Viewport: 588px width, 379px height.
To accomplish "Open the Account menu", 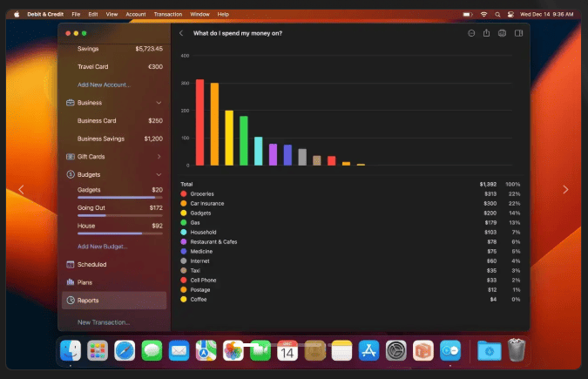I will pyautogui.click(x=136, y=14).
